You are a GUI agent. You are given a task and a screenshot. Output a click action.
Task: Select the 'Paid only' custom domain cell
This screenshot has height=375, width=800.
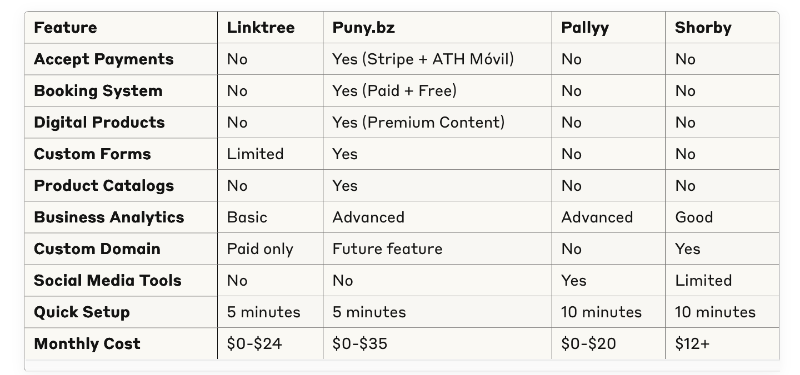tap(260, 249)
